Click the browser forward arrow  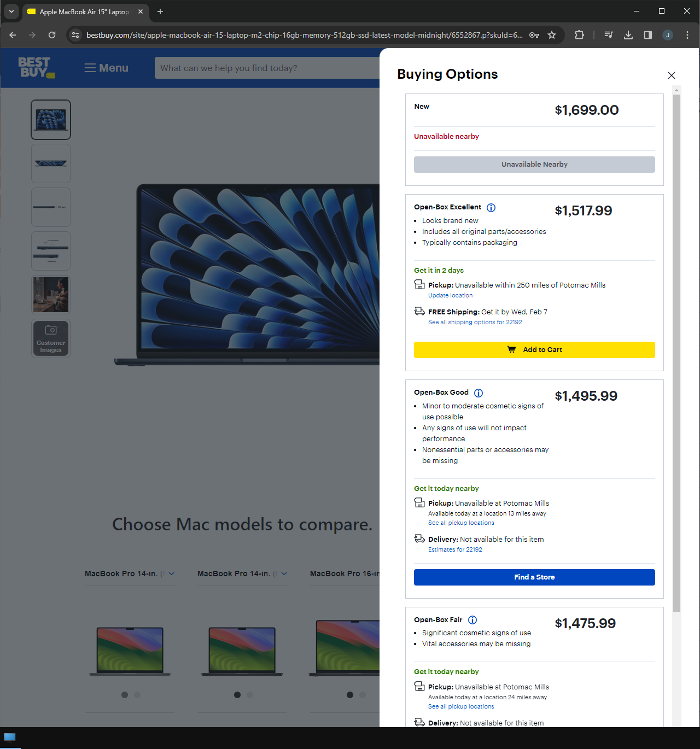point(32,35)
